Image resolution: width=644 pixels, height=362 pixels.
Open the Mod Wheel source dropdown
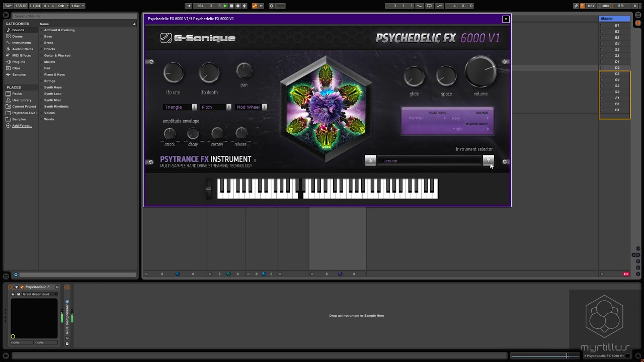coord(251,107)
